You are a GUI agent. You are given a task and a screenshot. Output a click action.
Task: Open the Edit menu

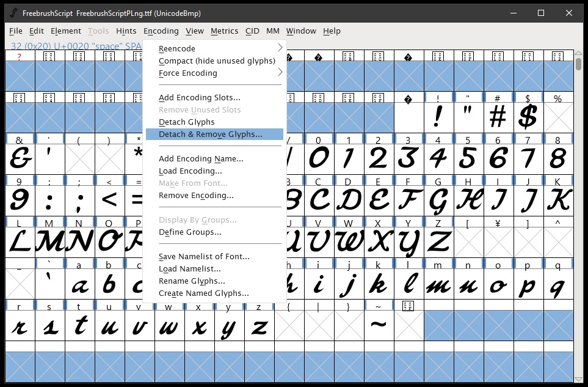(37, 31)
